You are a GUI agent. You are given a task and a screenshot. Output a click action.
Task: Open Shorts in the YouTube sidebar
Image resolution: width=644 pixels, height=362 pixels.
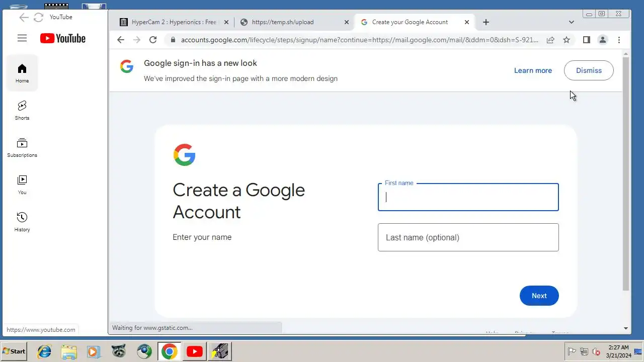click(22, 110)
